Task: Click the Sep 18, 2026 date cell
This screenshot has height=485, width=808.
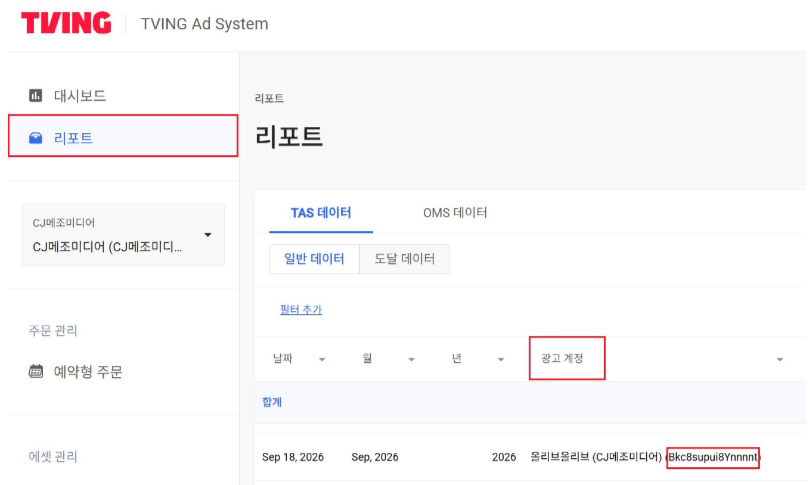Action: [x=293, y=457]
